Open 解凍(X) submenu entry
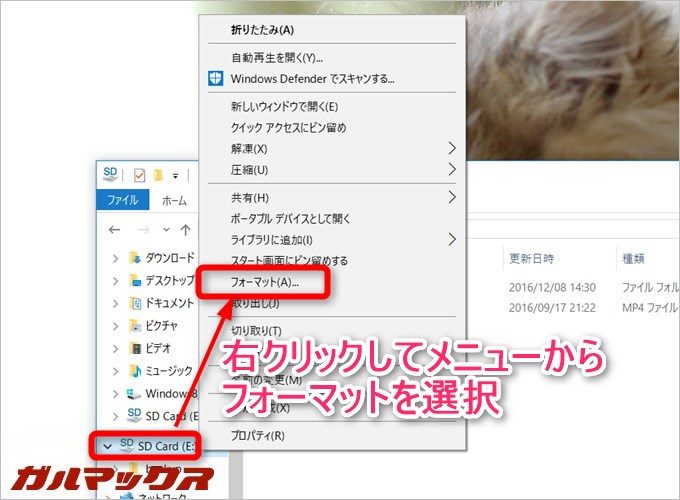The width and height of the screenshot is (680, 500). 249,149
